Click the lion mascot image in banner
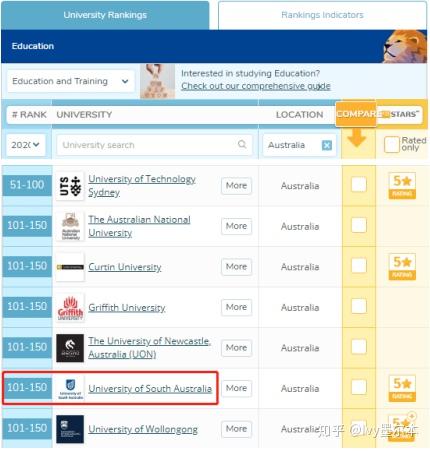This screenshot has height=451, width=430. click(405, 46)
